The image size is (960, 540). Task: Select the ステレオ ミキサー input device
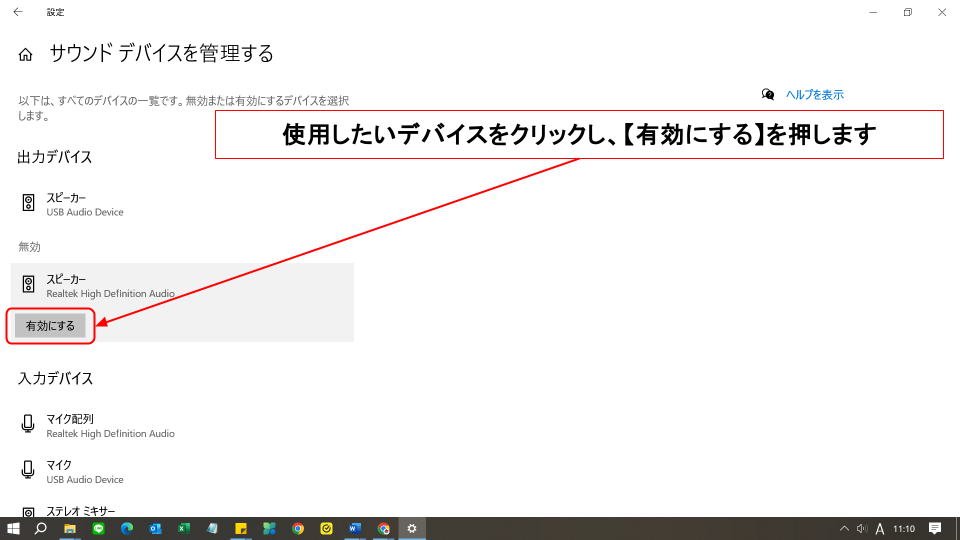click(80, 510)
